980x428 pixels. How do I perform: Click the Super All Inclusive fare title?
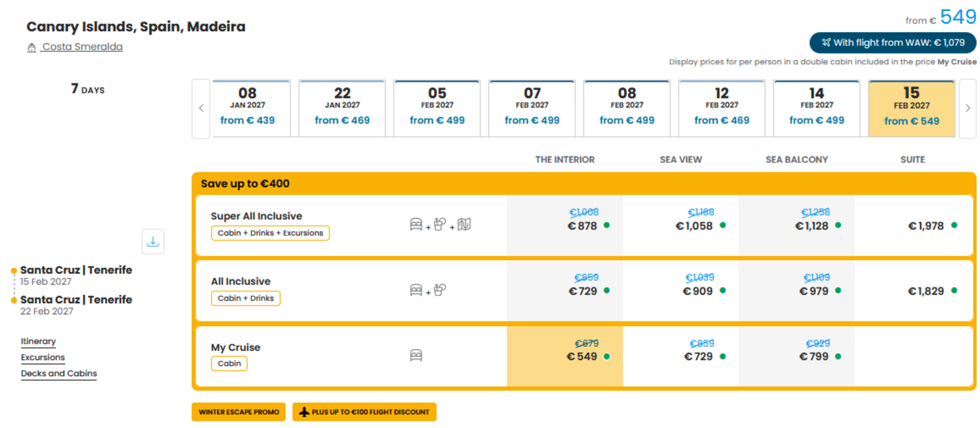click(x=256, y=216)
